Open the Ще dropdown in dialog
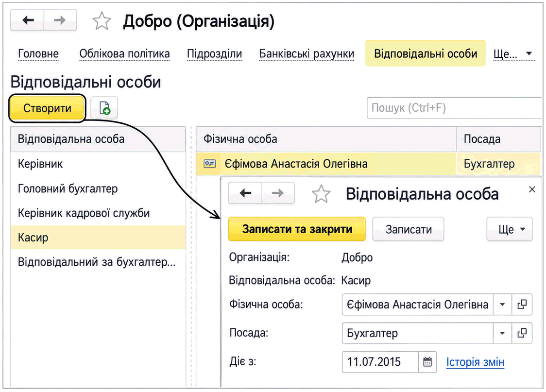This screenshot has width=546, height=392. [x=510, y=229]
